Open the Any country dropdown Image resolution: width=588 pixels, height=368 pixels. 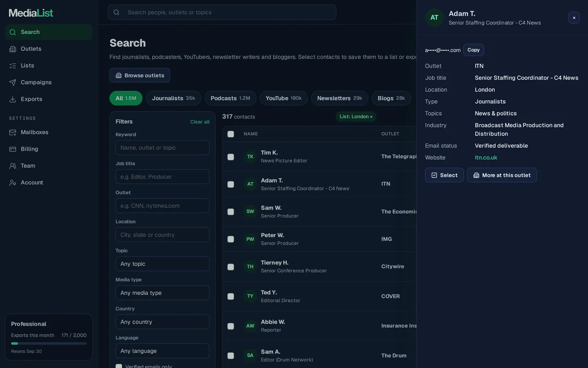click(x=163, y=322)
